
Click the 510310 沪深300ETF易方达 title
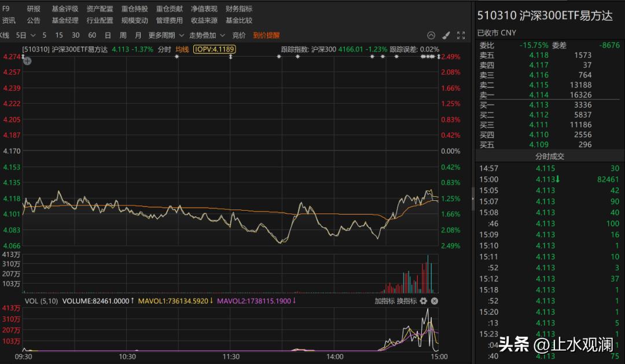[545, 16]
